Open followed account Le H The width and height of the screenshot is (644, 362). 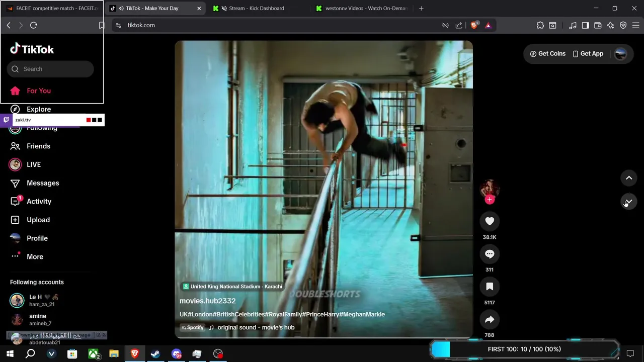click(x=34, y=300)
